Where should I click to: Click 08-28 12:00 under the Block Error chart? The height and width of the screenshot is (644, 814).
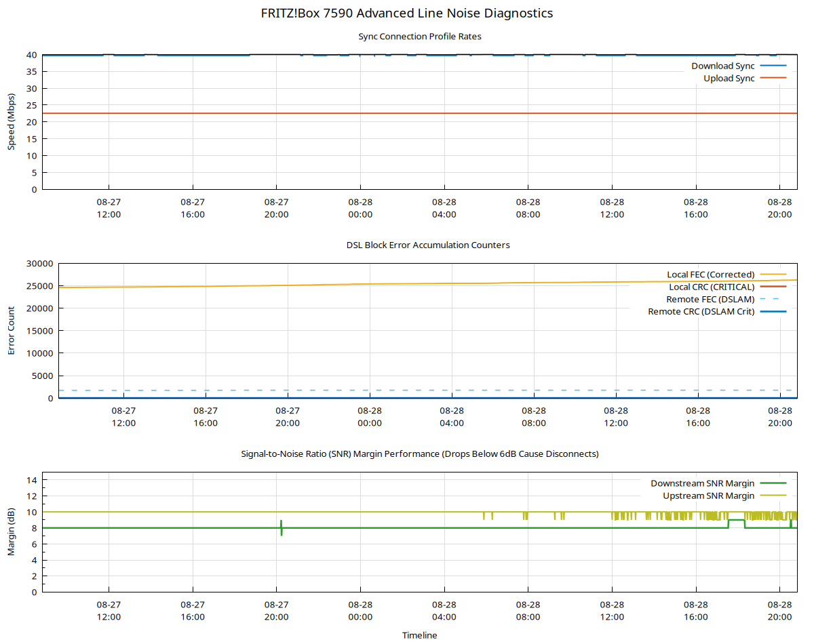(616, 417)
